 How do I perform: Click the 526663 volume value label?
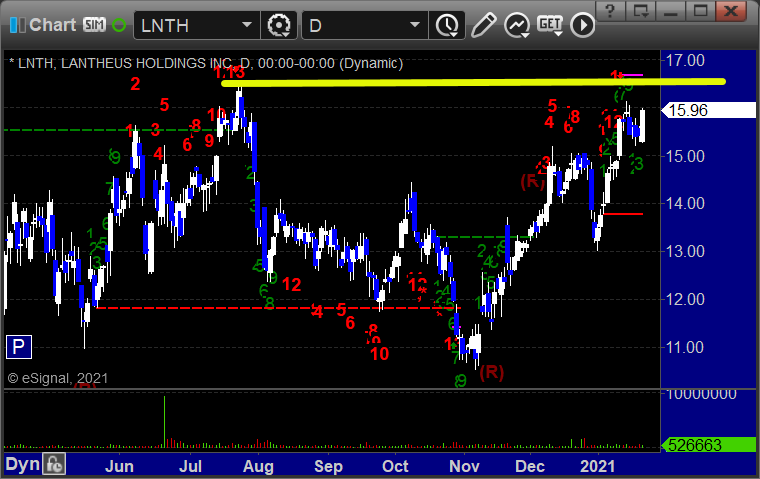(x=709, y=445)
